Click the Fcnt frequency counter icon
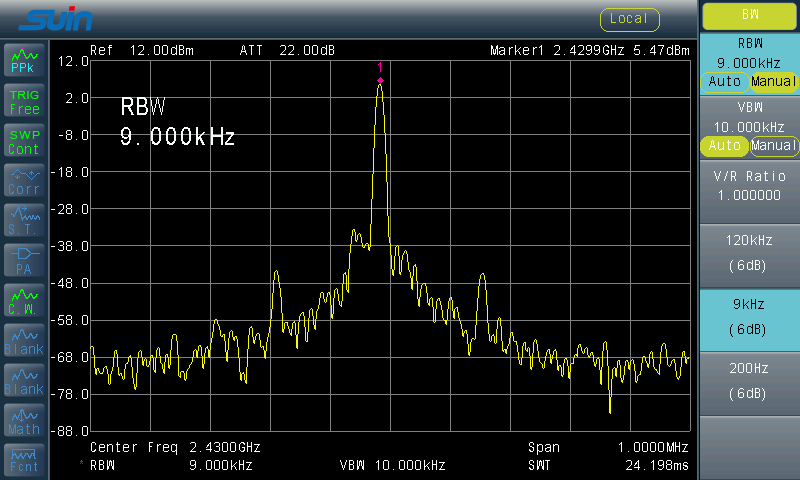The width and height of the screenshot is (800, 480). (24, 460)
